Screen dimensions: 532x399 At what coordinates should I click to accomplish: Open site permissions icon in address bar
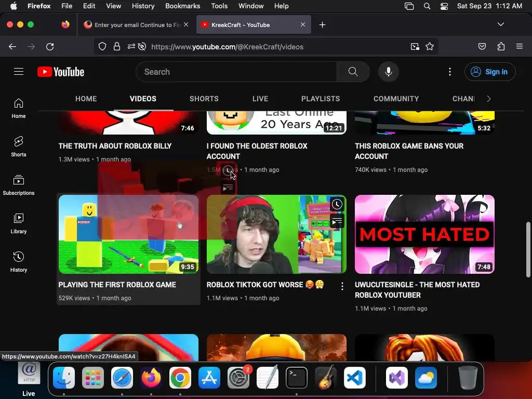click(131, 46)
